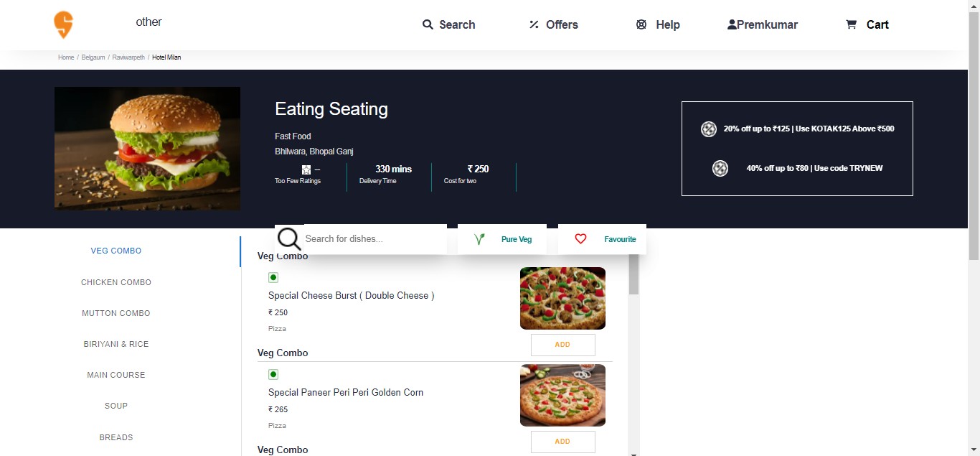The width and height of the screenshot is (980, 456).
Task: Click the Search magnifier icon in top navigation
Action: pyautogui.click(x=428, y=24)
